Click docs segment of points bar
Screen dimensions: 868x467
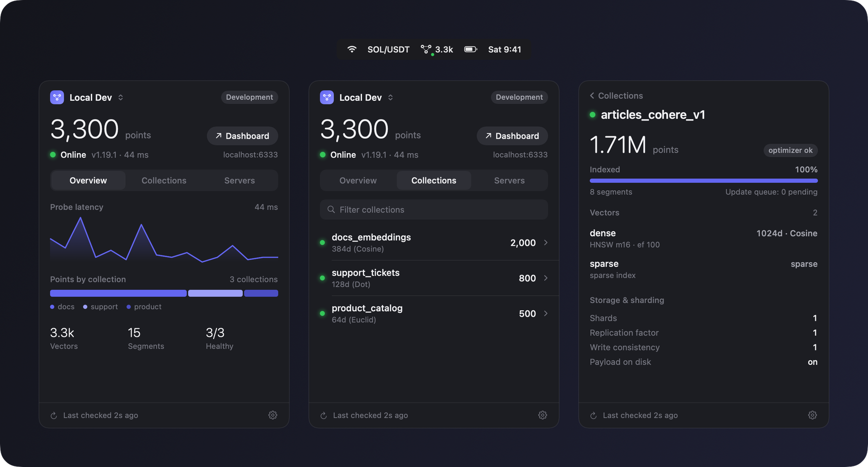pyautogui.click(x=118, y=293)
